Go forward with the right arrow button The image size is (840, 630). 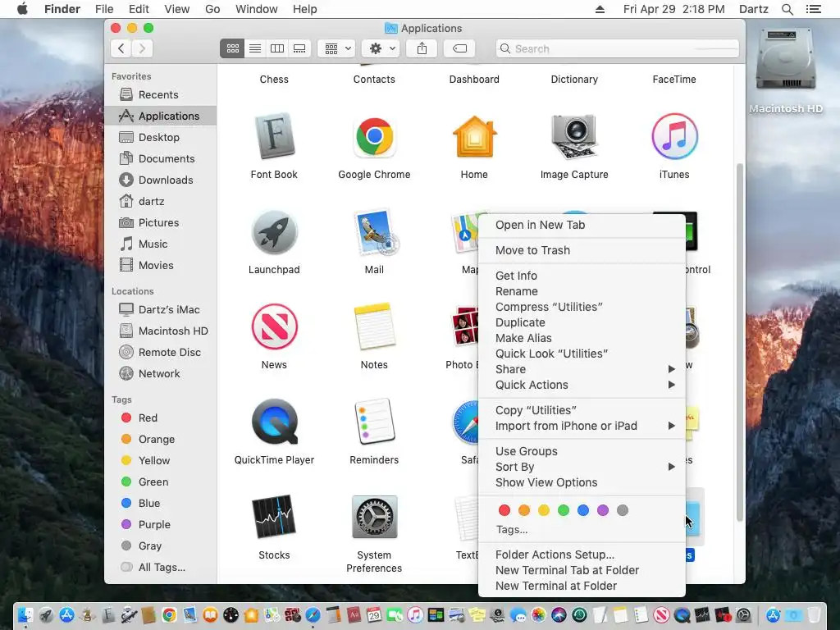click(x=142, y=48)
